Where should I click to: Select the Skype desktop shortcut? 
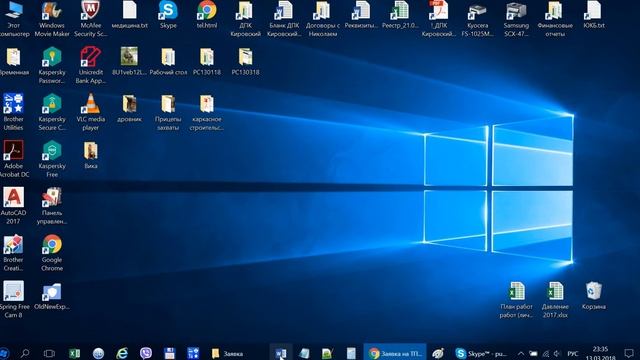[168, 16]
